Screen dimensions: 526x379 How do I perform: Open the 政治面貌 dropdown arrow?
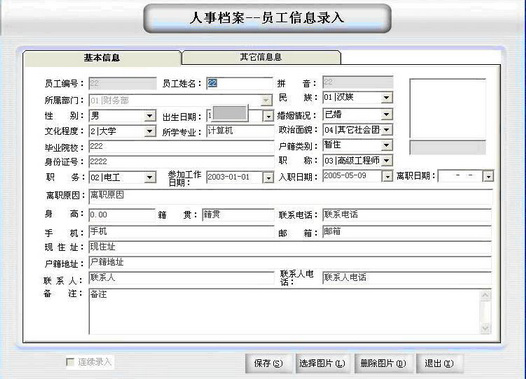[x=386, y=130]
